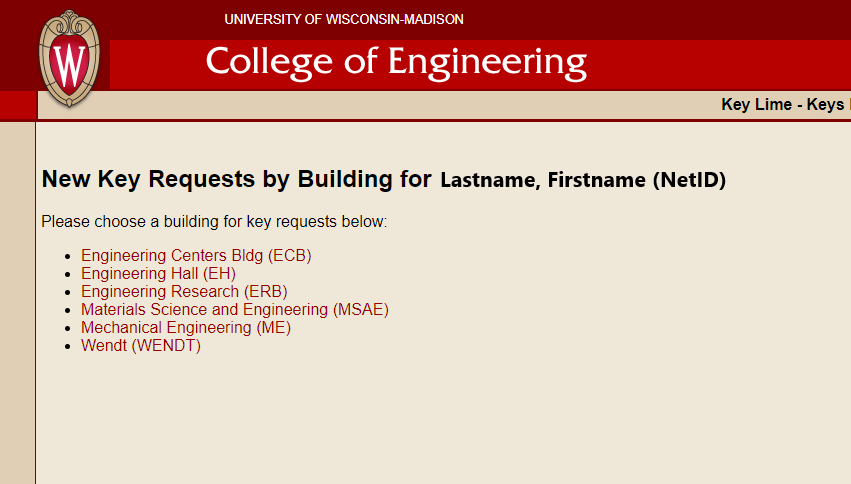Image resolution: width=851 pixels, height=484 pixels.
Task: Click the Lastname, Firstname (NetID) text
Action: (583, 180)
